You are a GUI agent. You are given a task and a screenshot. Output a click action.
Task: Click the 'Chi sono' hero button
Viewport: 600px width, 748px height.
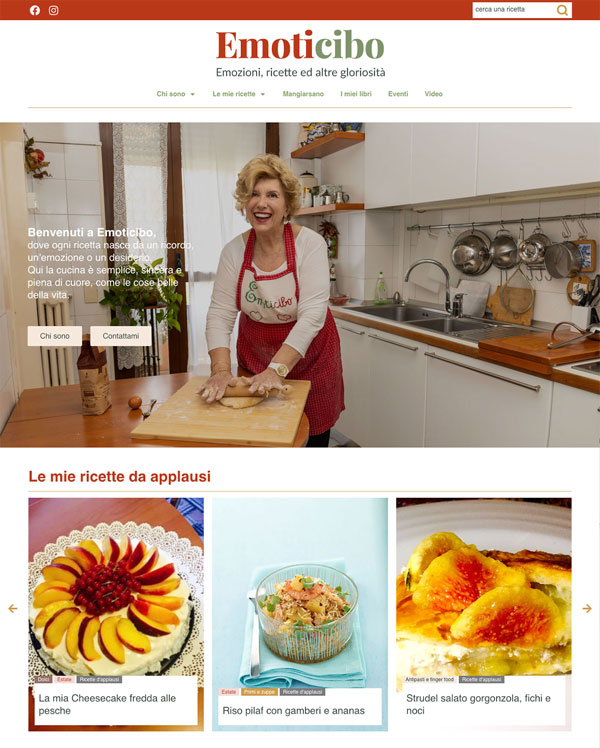pos(55,336)
